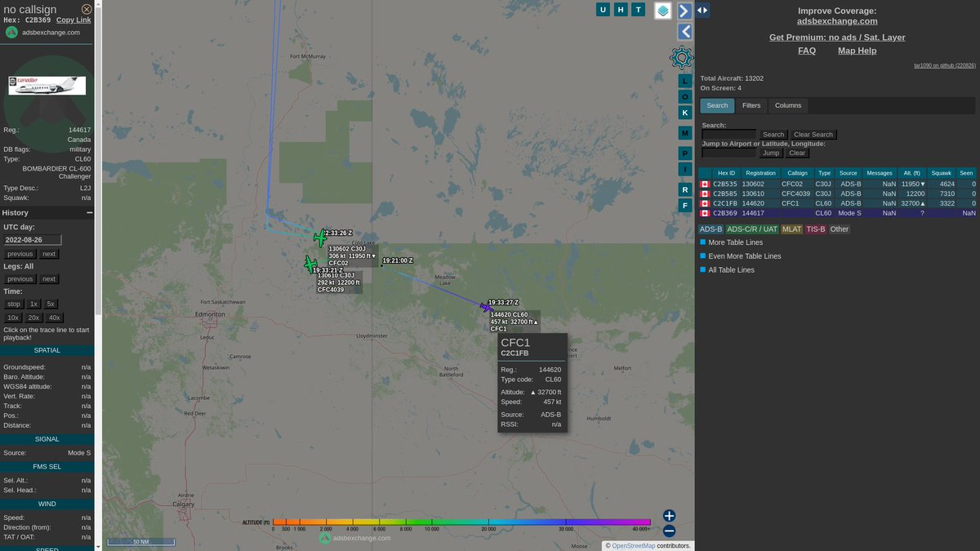
Task: Sort table by Callsign column
Action: 797,173
